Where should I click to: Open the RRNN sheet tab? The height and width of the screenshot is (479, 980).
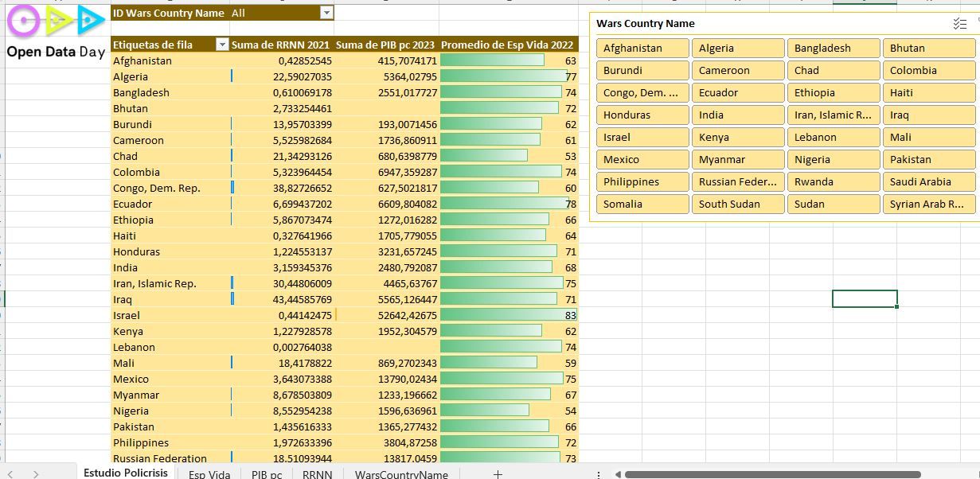click(318, 474)
